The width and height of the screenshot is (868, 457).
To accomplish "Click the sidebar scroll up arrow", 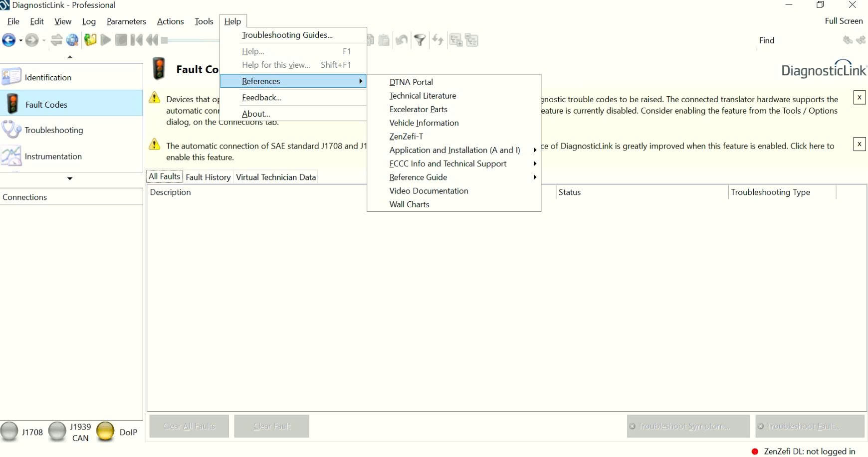I will (x=70, y=57).
